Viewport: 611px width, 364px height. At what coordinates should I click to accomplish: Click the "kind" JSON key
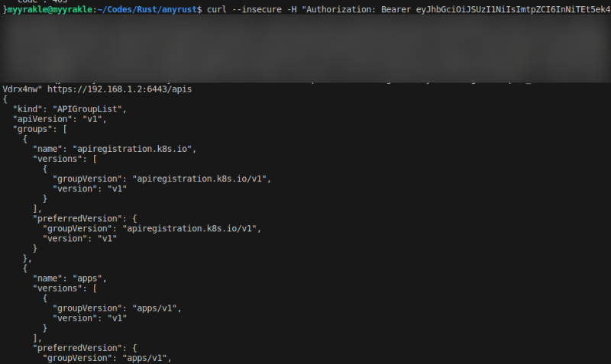click(x=27, y=109)
